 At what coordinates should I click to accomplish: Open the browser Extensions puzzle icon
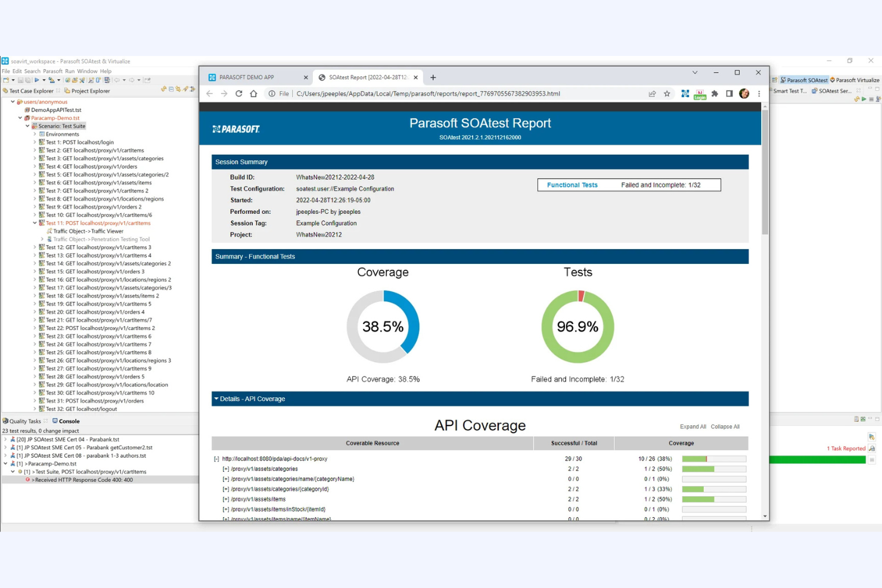click(715, 94)
